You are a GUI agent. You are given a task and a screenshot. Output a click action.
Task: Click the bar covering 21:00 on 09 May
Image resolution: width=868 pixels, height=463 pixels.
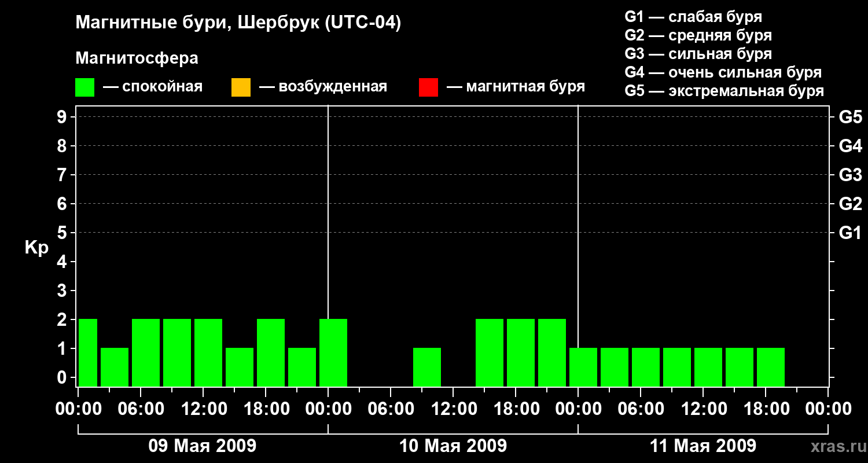(x=302, y=367)
